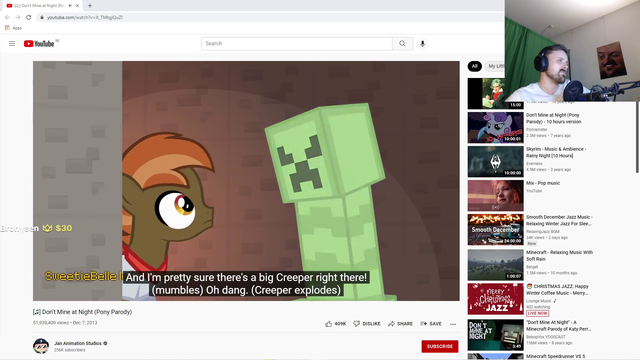Open Jan Animation Studios channel avatar
Viewport: 640px width, 360px height.
(41, 346)
